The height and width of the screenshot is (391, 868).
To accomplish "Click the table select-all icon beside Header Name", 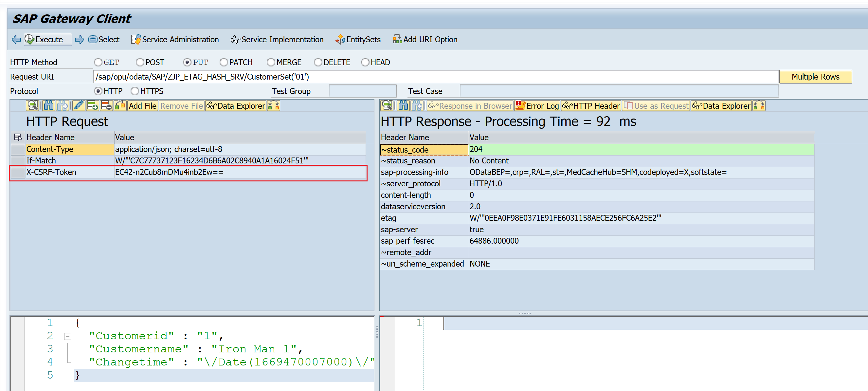I will 18,137.
